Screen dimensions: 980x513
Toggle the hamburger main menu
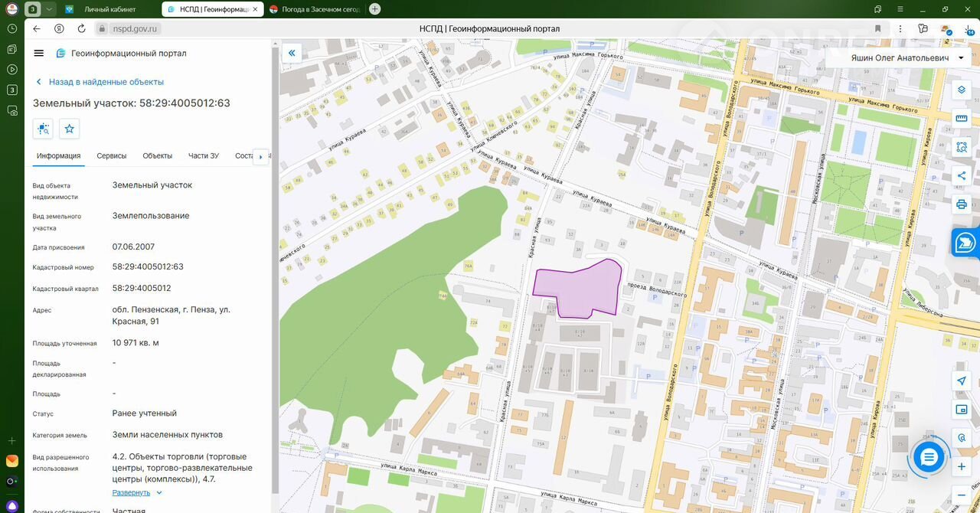tap(39, 53)
